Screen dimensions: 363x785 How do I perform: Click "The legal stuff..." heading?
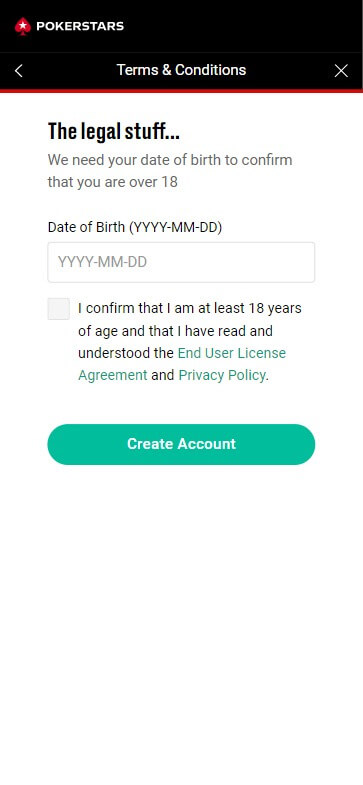click(x=114, y=131)
